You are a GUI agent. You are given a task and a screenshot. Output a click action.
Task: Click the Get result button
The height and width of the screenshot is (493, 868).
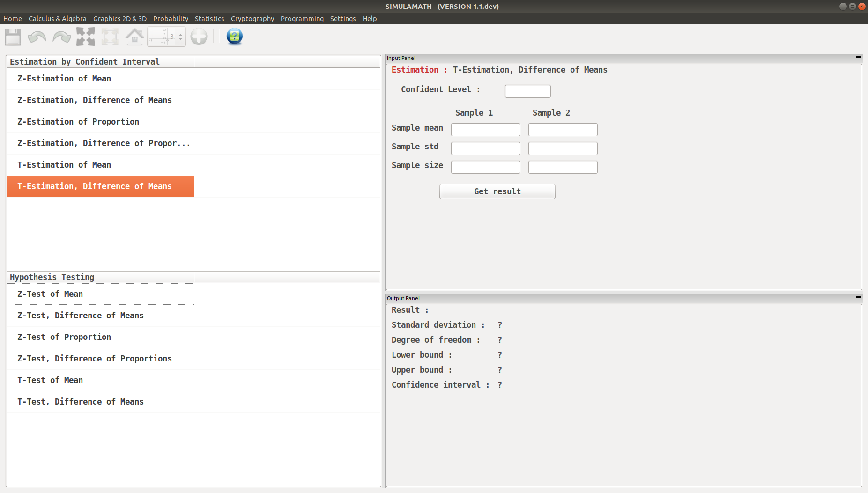coord(497,191)
